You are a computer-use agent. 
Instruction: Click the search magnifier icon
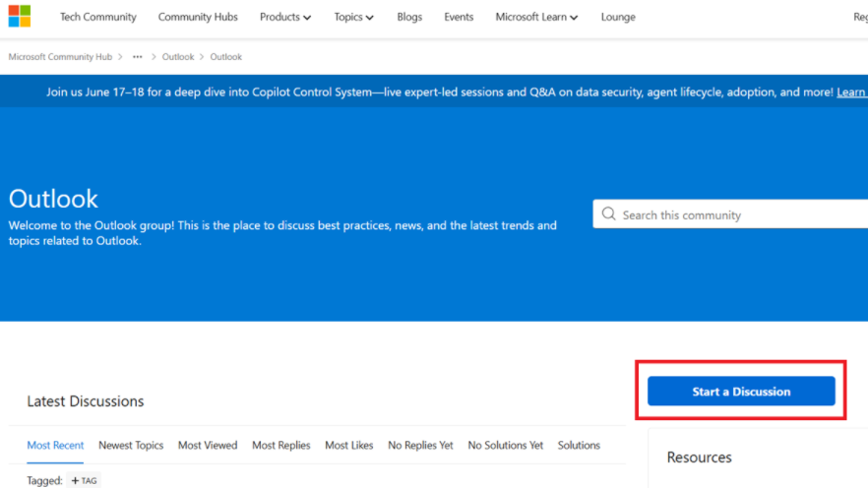[608, 214]
